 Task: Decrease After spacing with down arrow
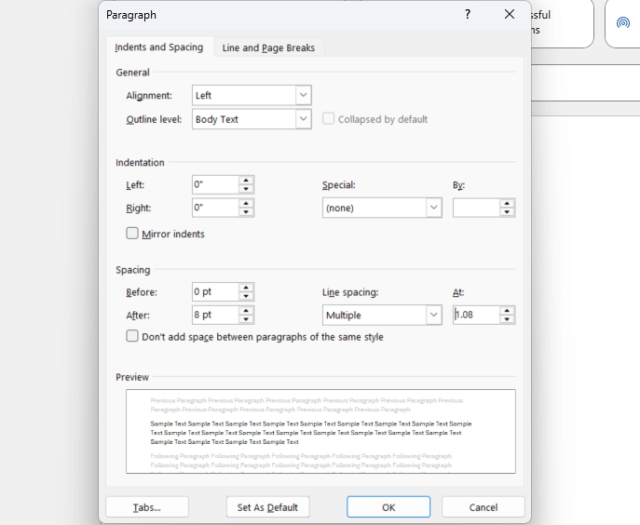pos(246,320)
